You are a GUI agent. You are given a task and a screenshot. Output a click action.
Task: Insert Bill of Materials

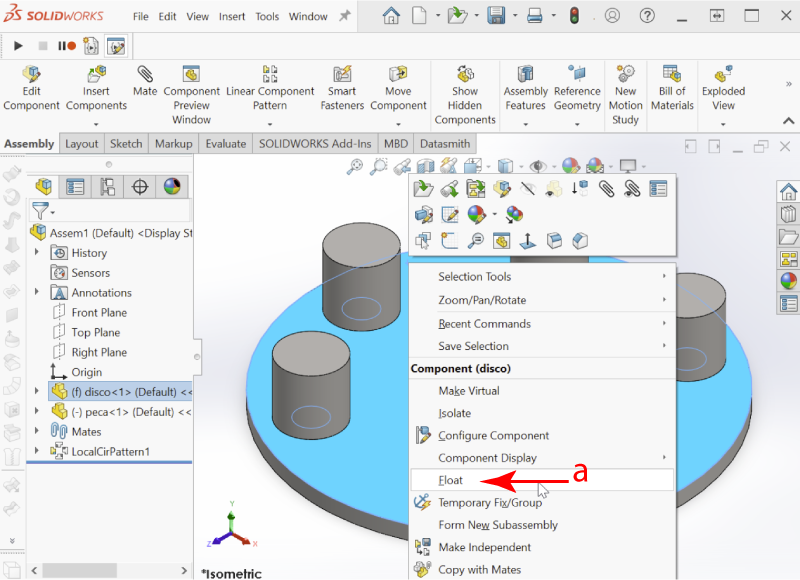[x=672, y=88]
